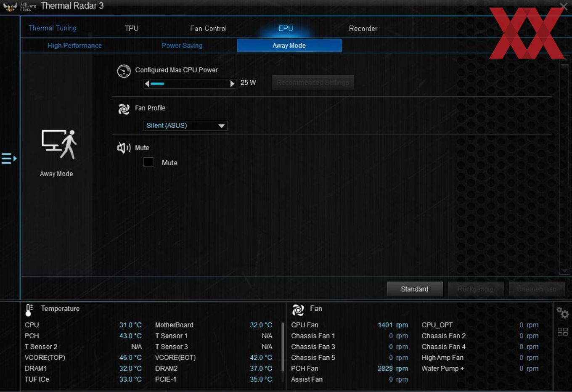Decrease CPU power with left slider arrow

tap(147, 84)
